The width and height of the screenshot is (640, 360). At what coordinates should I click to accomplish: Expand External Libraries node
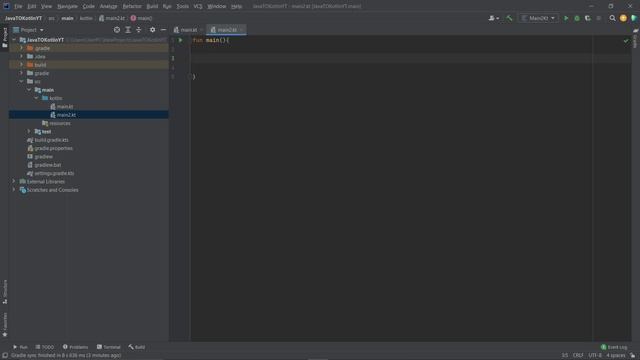coord(14,181)
